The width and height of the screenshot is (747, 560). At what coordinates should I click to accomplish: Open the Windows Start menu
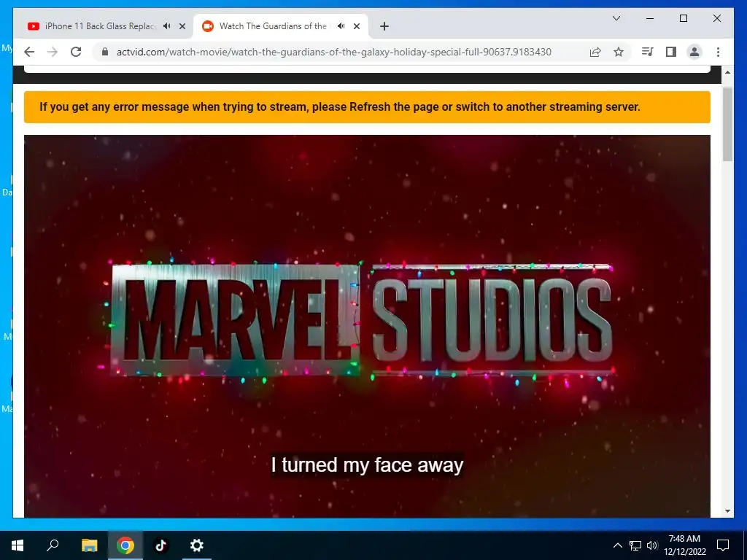(x=18, y=545)
